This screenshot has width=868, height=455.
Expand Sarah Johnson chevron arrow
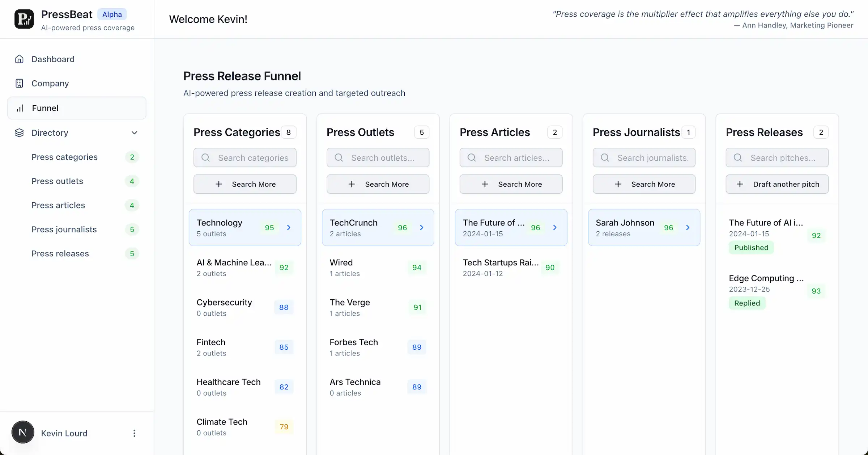pos(688,228)
